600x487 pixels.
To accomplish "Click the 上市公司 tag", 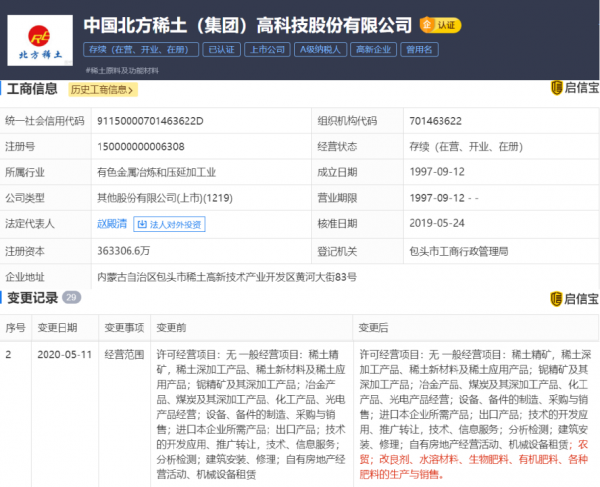I will 267,50.
